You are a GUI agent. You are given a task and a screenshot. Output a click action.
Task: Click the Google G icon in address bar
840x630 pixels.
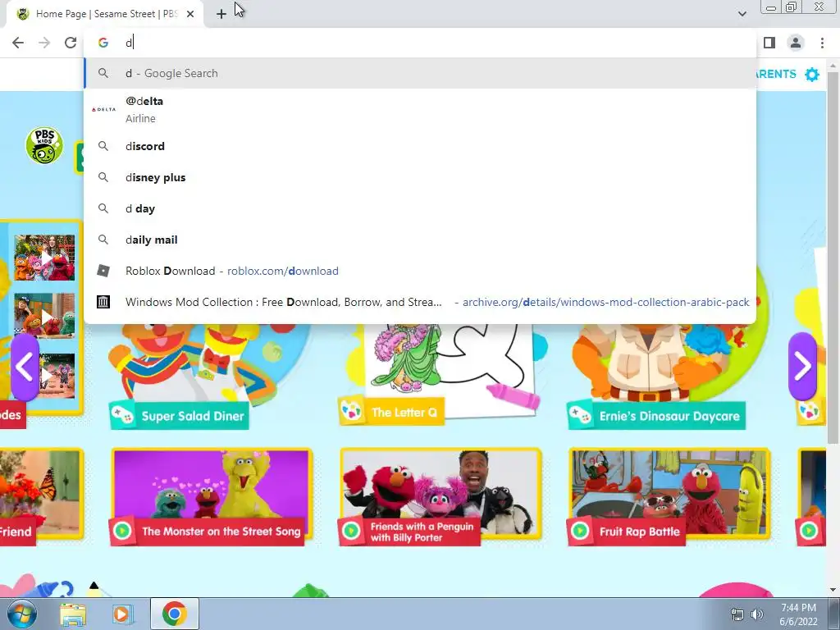click(x=103, y=43)
